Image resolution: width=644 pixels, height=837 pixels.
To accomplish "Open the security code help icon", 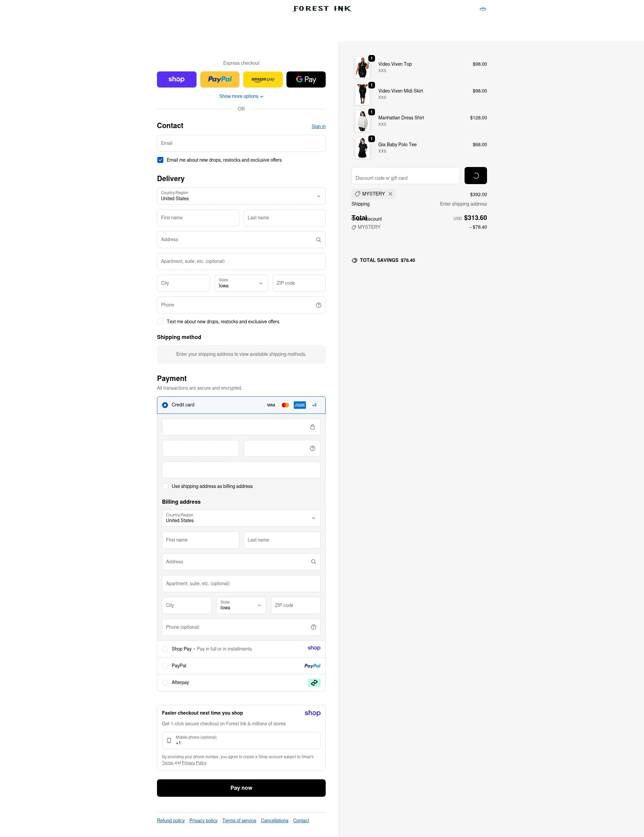I will pos(312,448).
